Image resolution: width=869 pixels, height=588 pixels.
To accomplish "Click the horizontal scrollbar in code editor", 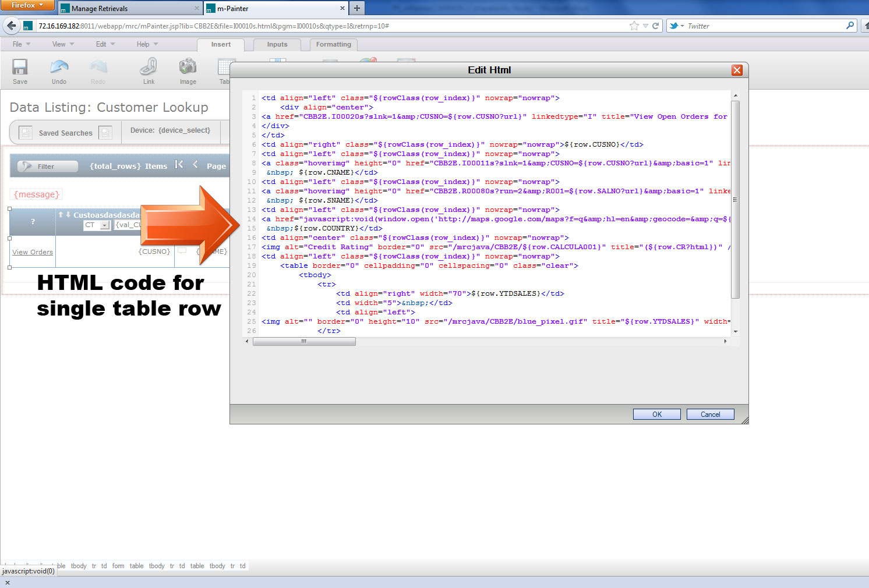I will [304, 342].
